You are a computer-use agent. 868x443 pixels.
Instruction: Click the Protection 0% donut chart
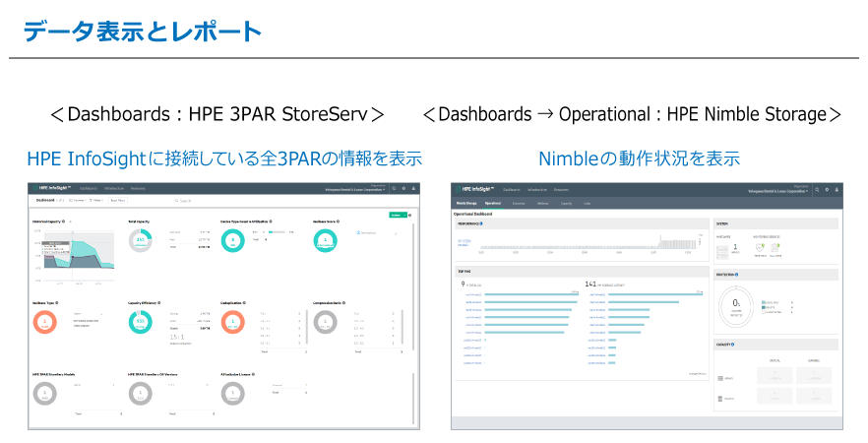coord(736,305)
